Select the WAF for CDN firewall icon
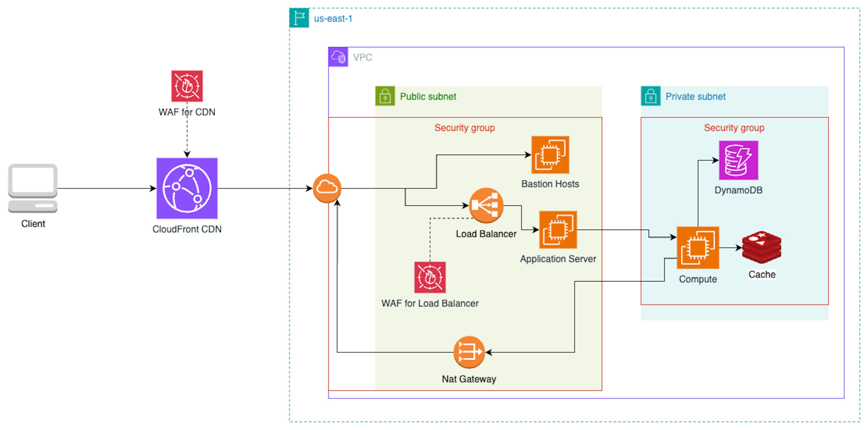The width and height of the screenshot is (868, 430). [x=187, y=86]
